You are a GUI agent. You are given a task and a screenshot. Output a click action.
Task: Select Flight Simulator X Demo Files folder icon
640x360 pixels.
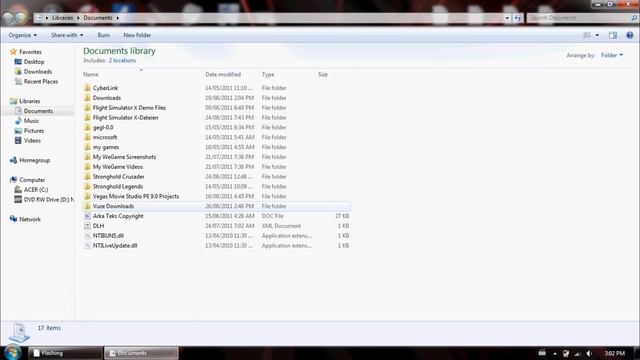point(87,107)
